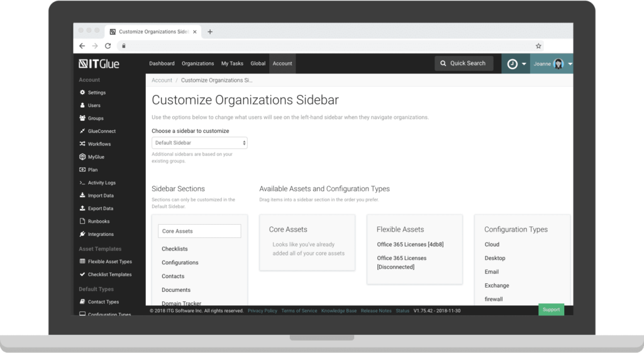Open the My Tasks menu
644x353 pixels.
coord(232,64)
